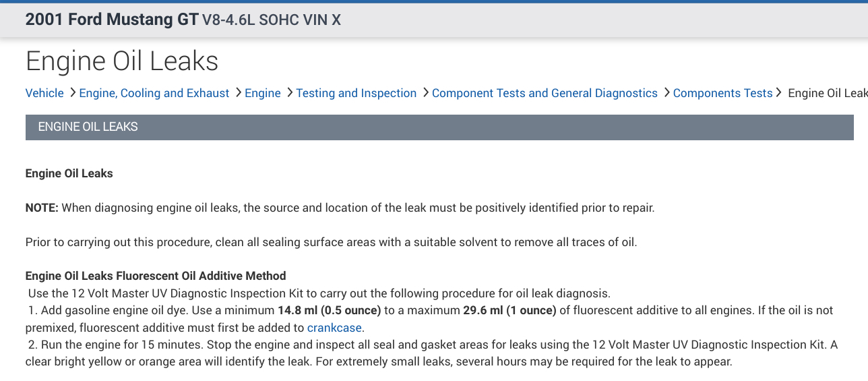The height and width of the screenshot is (381, 868).
Task: Click chevron just before Testing and Inspection
Action: point(289,92)
